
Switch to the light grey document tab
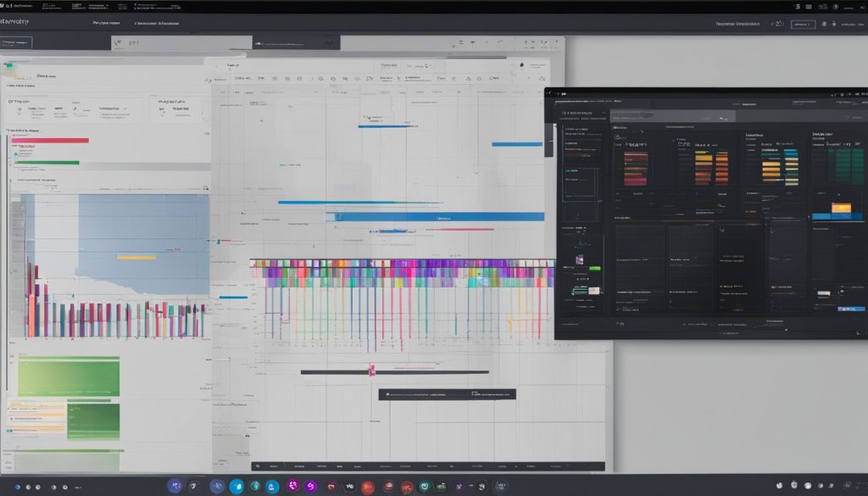click(x=181, y=42)
